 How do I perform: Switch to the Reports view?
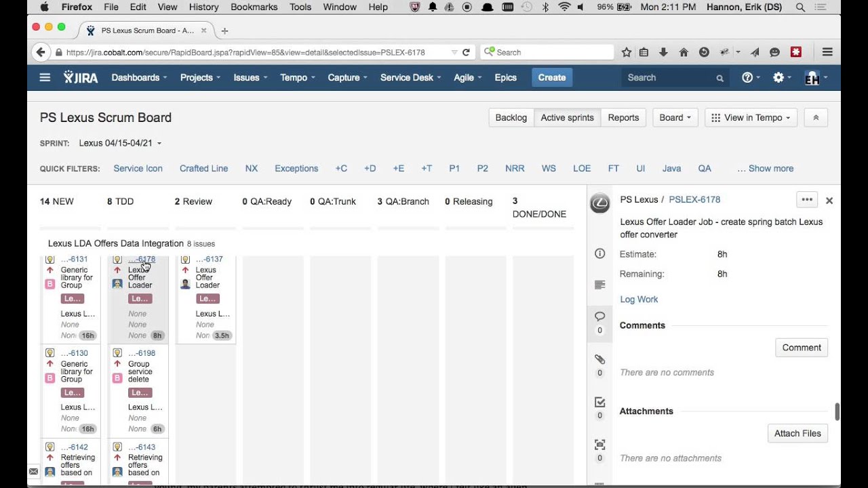(x=623, y=117)
